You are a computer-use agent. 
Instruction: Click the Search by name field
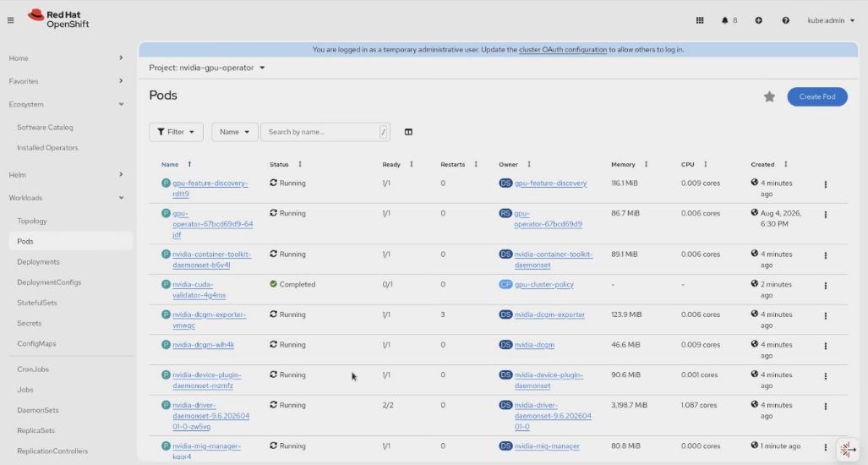(x=325, y=132)
